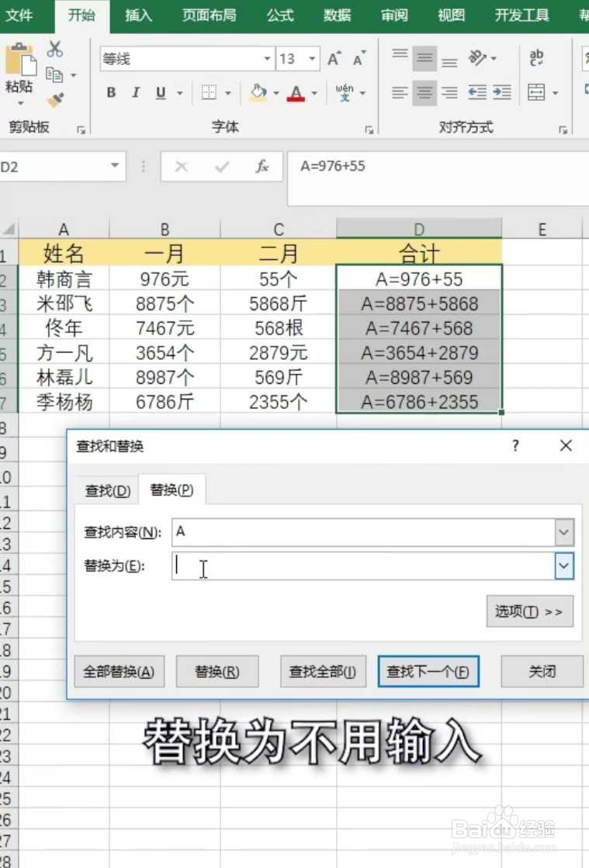The width and height of the screenshot is (589, 868).
Task: Select column D header
Action: pos(419,229)
